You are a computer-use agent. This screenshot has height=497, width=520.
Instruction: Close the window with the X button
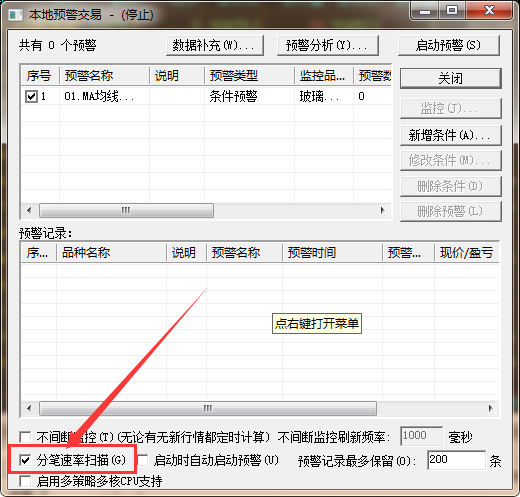(x=489, y=11)
